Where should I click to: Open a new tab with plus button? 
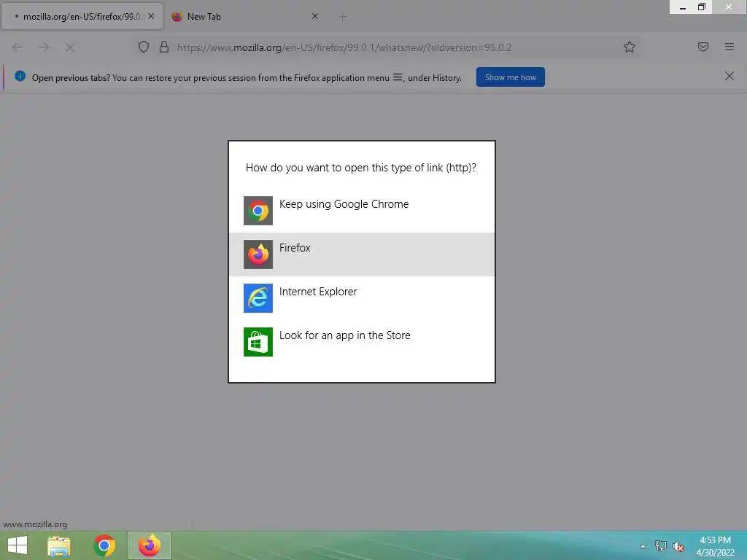click(343, 17)
